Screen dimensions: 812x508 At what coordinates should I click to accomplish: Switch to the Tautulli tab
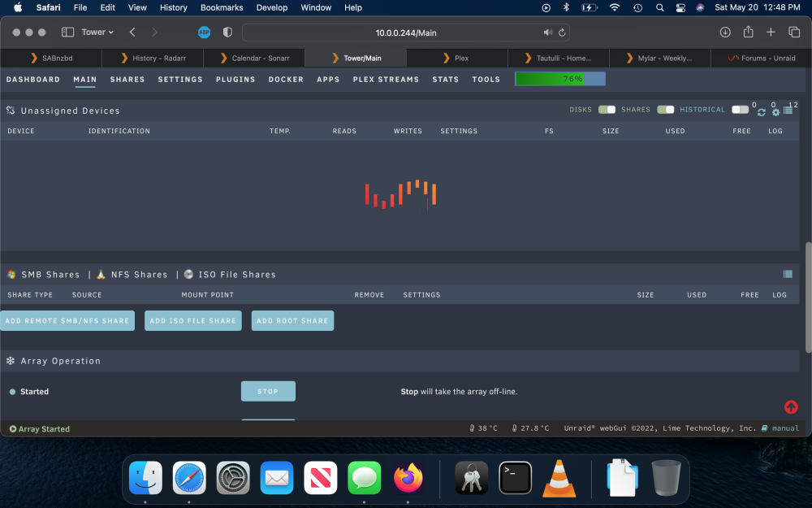[559, 58]
